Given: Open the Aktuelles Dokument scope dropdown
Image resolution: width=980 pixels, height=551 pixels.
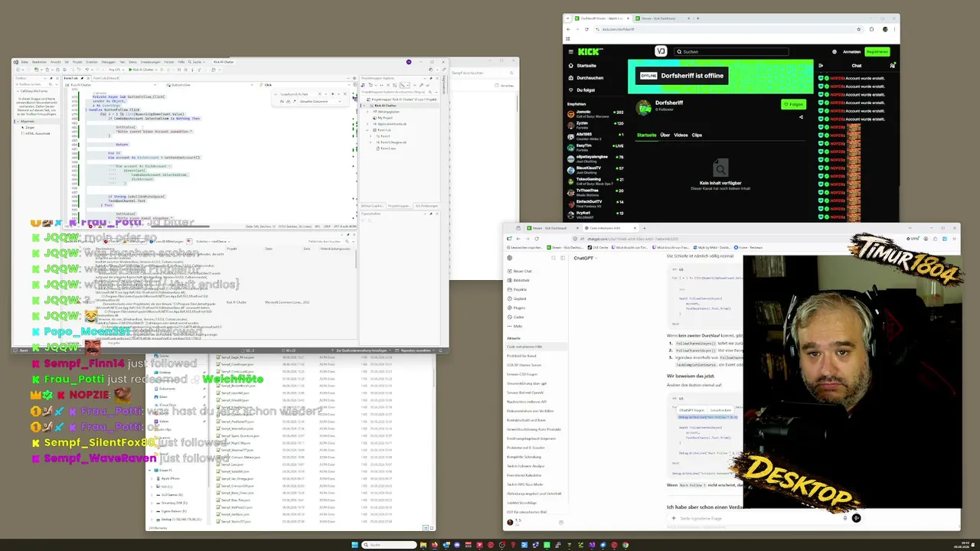Looking at the screenshot, I should 320,101.
